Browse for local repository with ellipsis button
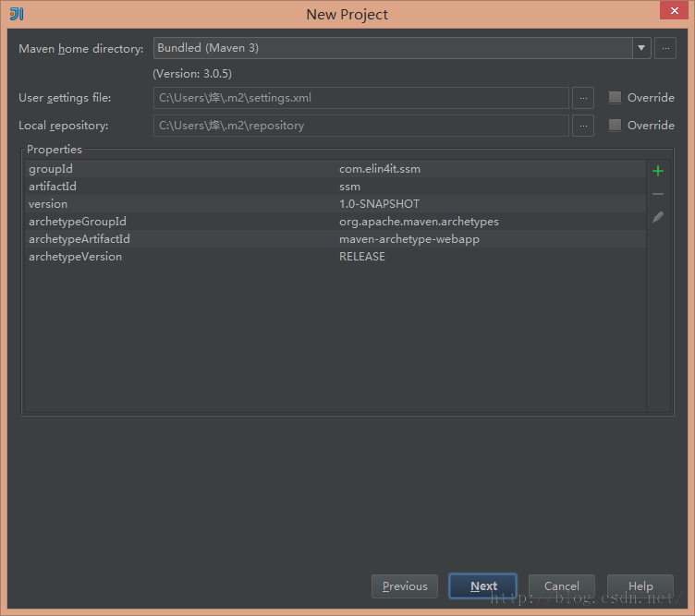The image size is (695, 616). [x=583, y=126]
